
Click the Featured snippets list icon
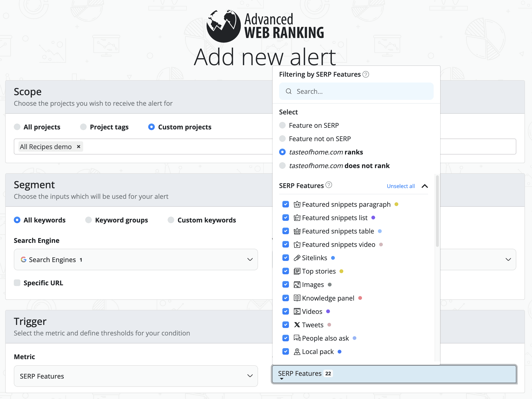pyautogui.click(x=297, y=218)
